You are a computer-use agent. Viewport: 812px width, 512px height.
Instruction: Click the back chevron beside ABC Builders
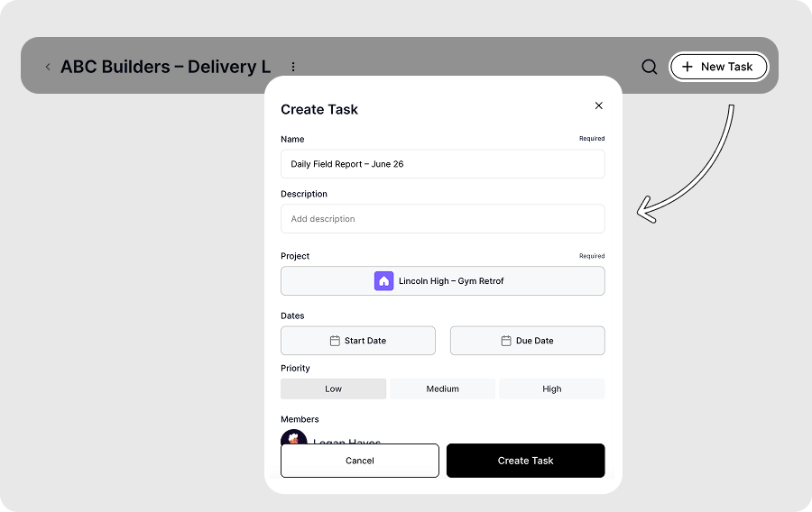[48, 67]
